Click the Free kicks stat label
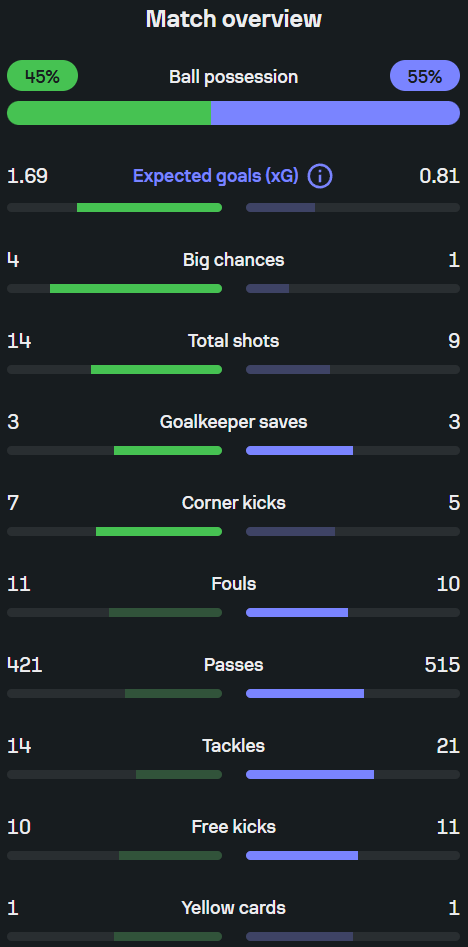 [x=234, y=826]
